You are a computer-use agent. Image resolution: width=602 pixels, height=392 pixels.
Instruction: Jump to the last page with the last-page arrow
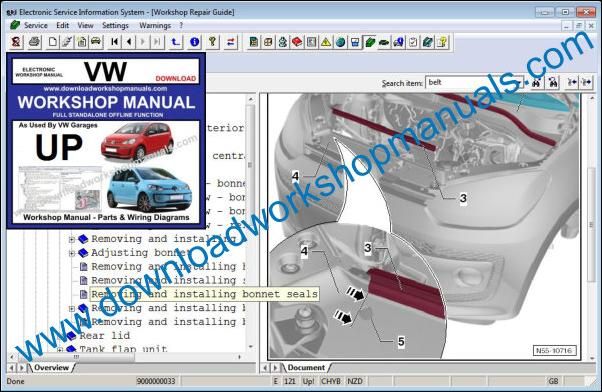[x=157, y=42]
